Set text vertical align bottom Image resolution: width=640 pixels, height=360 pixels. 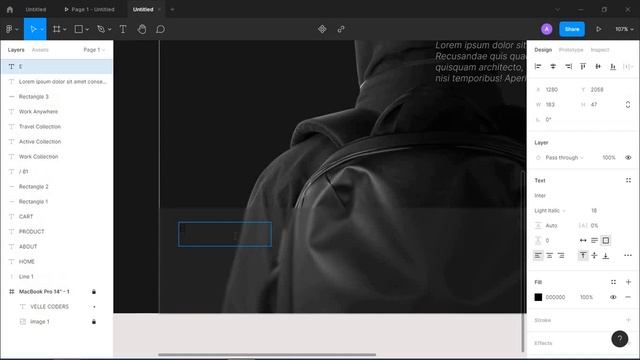(x=606, y=256)
